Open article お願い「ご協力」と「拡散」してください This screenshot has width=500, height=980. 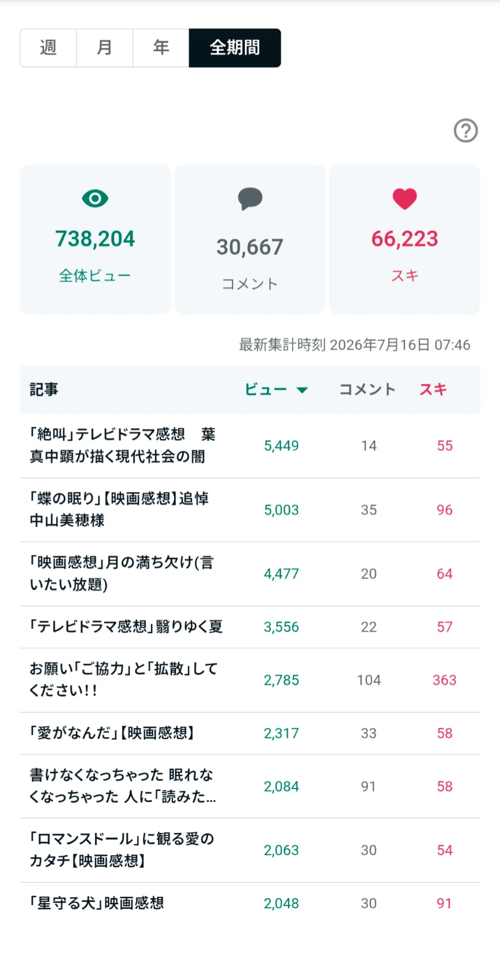[250, 680]
